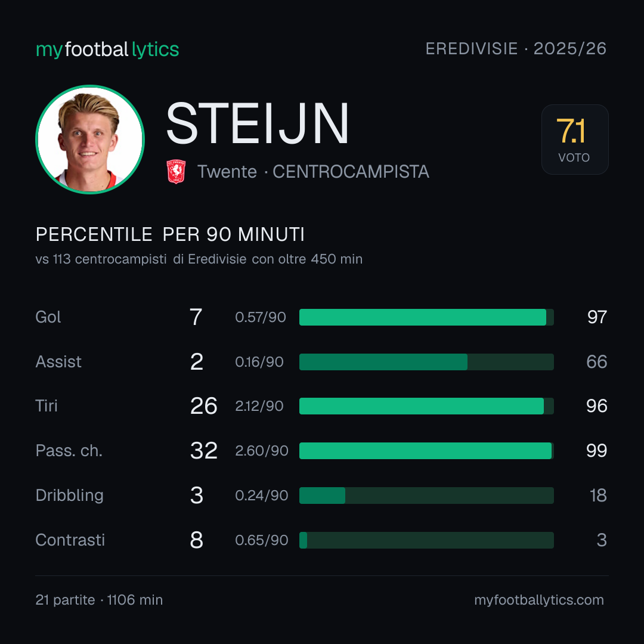Click the Twente · CENTROCAMPISTA text

click(x=314, y=172)
